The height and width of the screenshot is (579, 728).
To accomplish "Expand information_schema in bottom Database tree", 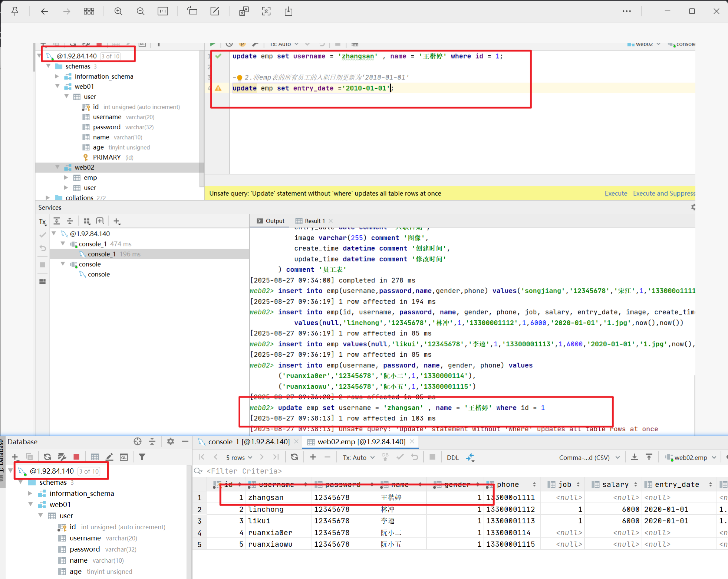I will click(x=30, y=493).
